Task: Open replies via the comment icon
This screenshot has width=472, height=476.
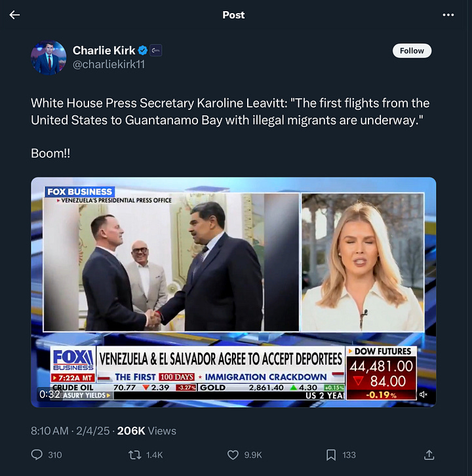Action: (37, 454)
